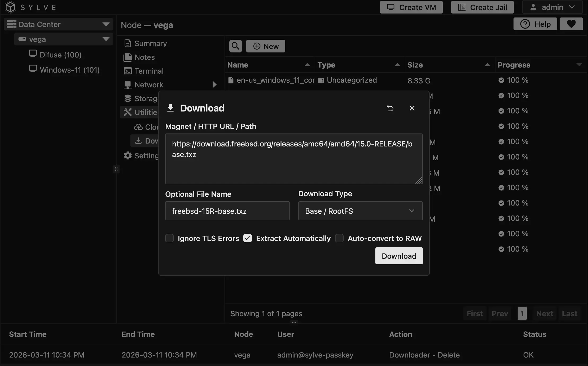Click the heart favorite icon
The image size is (588, 366).
(571, 24)
